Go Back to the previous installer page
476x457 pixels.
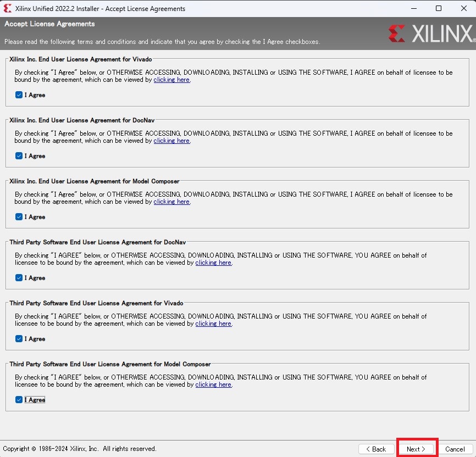click(x=376, y=449)
